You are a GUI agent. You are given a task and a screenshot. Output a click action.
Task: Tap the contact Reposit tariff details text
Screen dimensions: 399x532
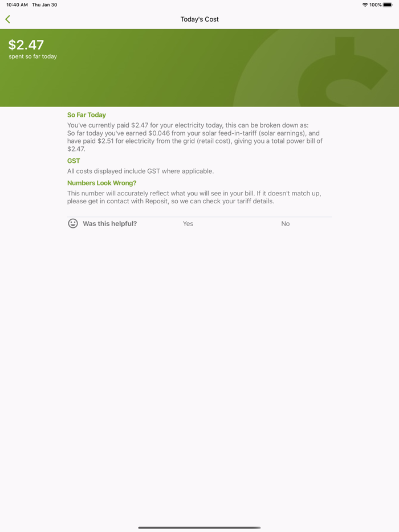coord(194,197)
